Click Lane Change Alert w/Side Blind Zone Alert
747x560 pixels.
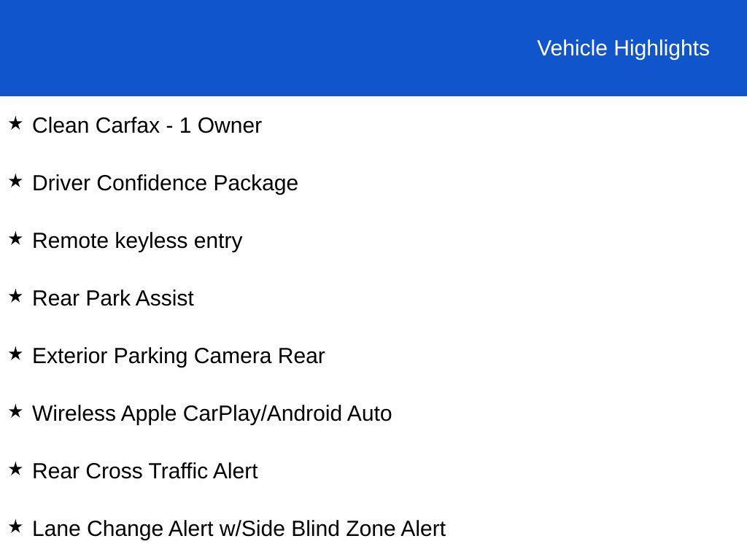pos(239,529)
